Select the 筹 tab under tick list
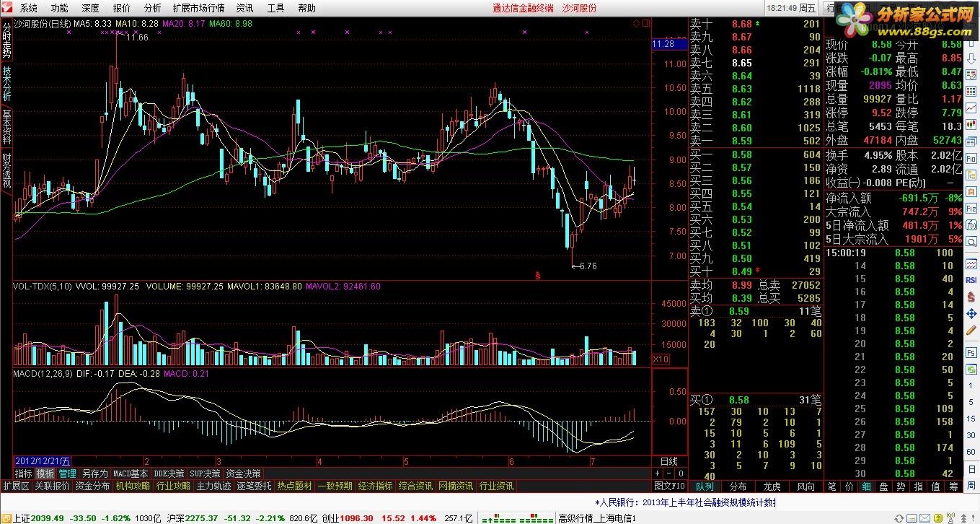Screen dimensions: 980x524 (953, 486)
